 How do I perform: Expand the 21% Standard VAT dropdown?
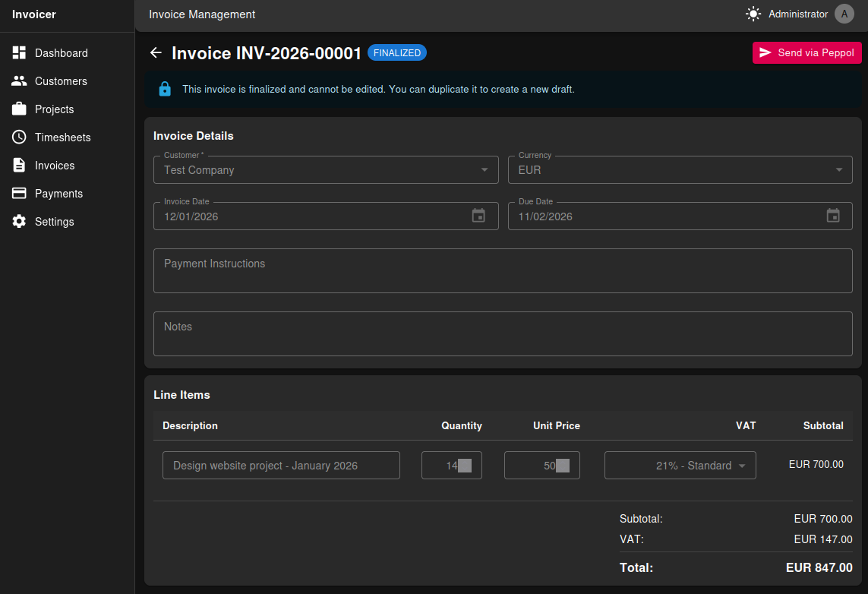coord(680,465)
